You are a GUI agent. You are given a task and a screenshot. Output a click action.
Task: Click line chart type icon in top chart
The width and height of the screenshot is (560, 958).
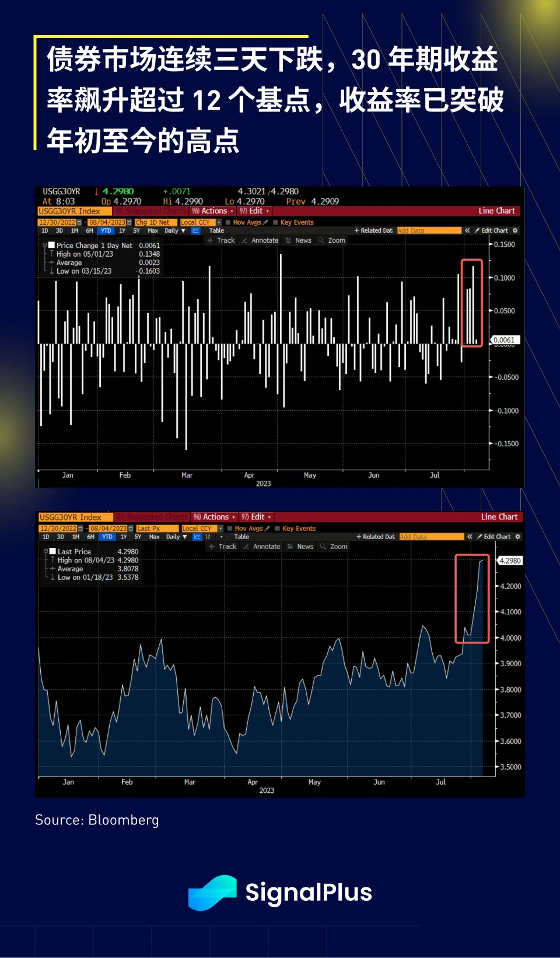[x=196, y=230]
